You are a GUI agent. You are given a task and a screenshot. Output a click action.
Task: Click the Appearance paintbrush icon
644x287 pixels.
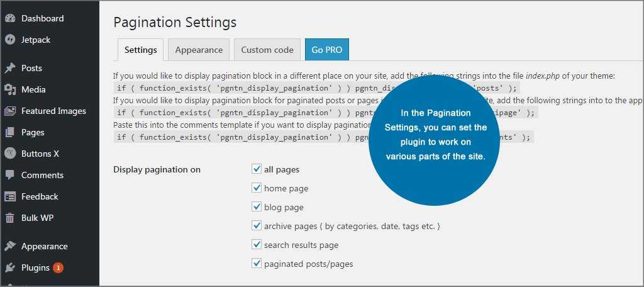click(10, 246)
